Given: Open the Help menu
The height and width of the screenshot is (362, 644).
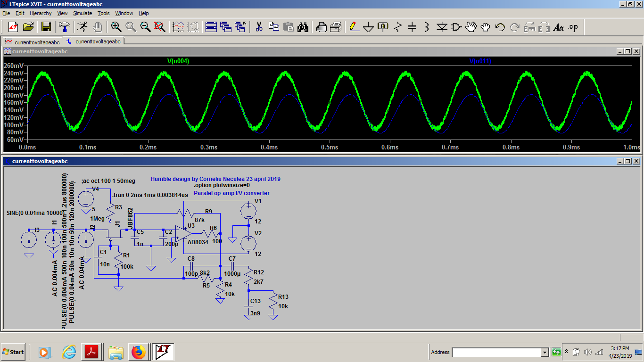Looking at the screenshot, I should [144, 13].
